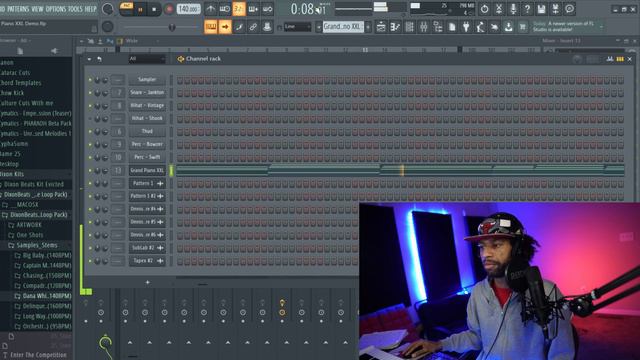Select the Thud channel button
The image size is (640, 360).
coord(147,131)
